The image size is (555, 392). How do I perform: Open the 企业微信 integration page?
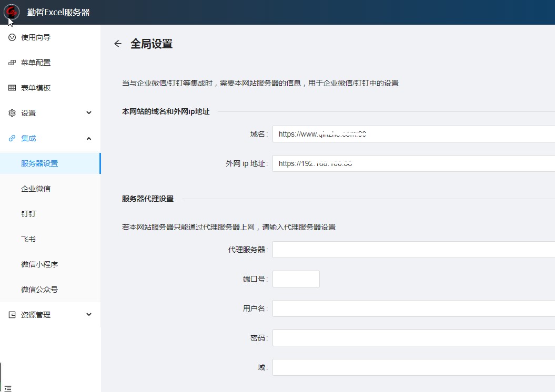click(x=36, y=189)
